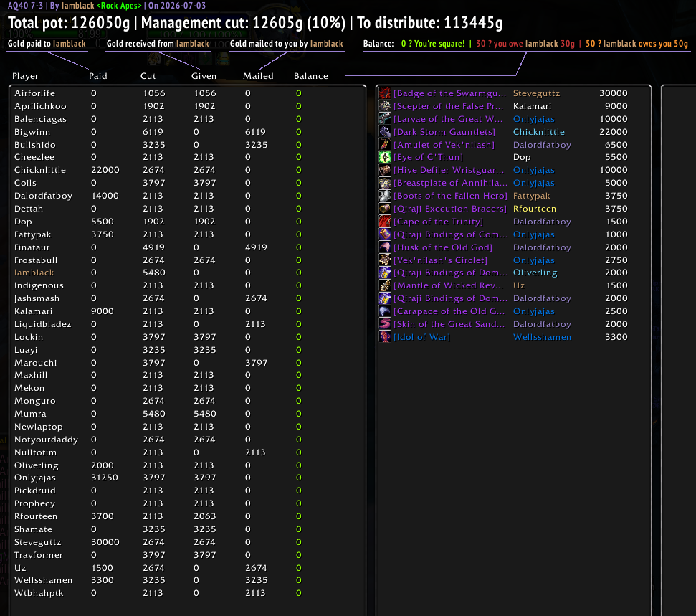The height and width of the screenshot is (616, 696).
Task: Click the 3300 price for Idol of War
Action: (616, 337)
